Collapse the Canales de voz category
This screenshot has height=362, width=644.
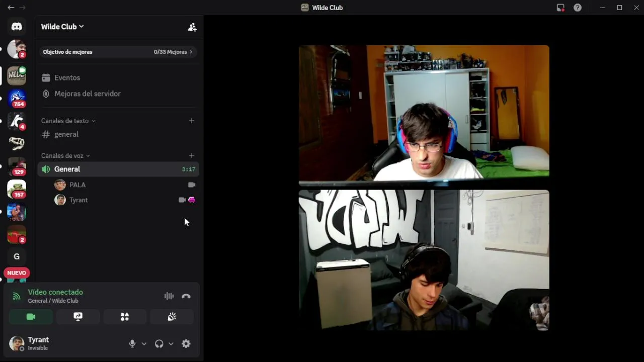click(65, 155)
